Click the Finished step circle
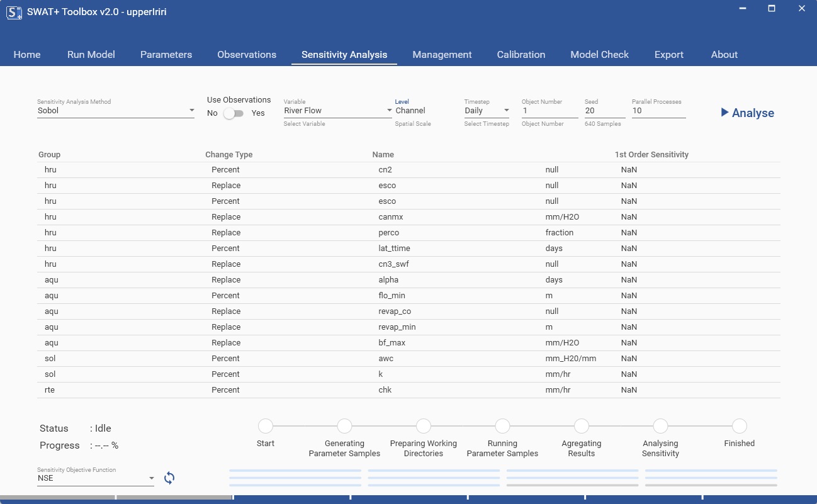 tap(740, 426)
